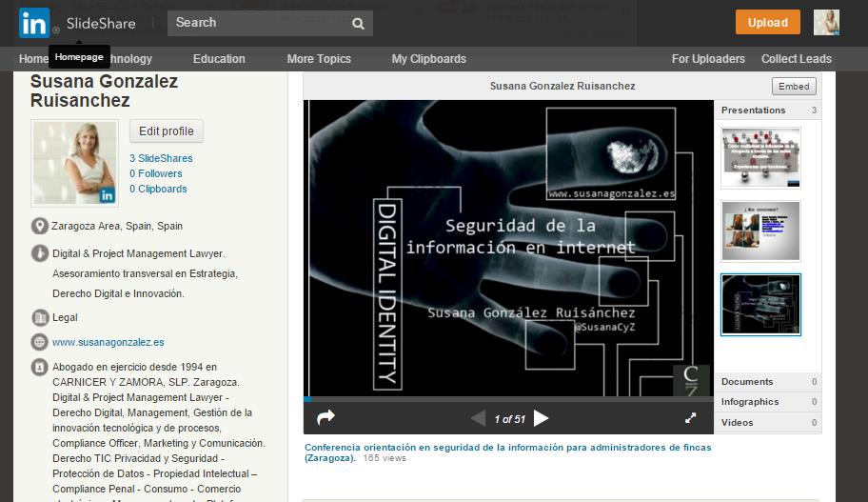Image resolution: width=868 pixels, height=502 pixels.
Task: Click inside the Search input field
Action: [257, 23]
